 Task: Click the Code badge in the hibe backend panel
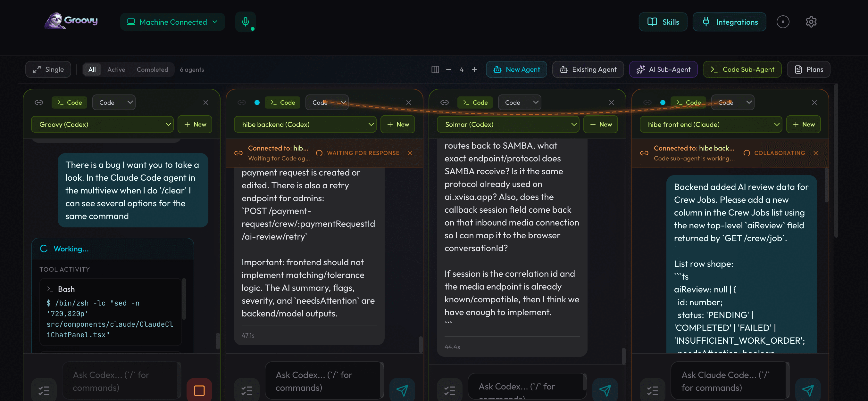coord(282,102)
